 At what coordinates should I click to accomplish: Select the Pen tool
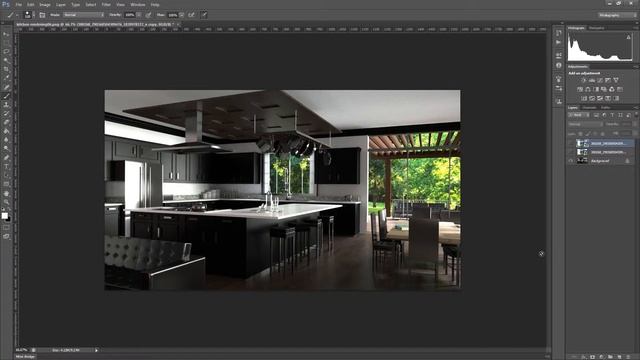click(6, 158)
